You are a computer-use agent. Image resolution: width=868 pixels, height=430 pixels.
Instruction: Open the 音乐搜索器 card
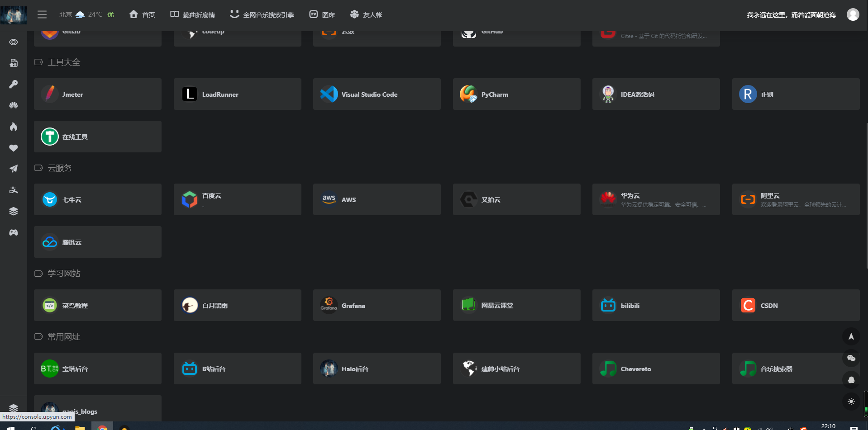pos(796,369)
